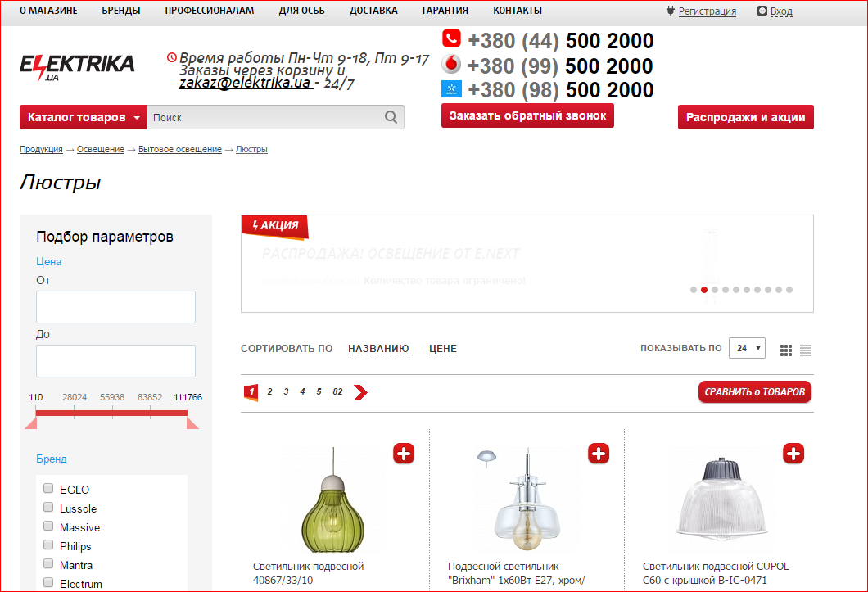Open Распродажи и акции page
This screenshot has width=868, height=592.
[745, 117]
